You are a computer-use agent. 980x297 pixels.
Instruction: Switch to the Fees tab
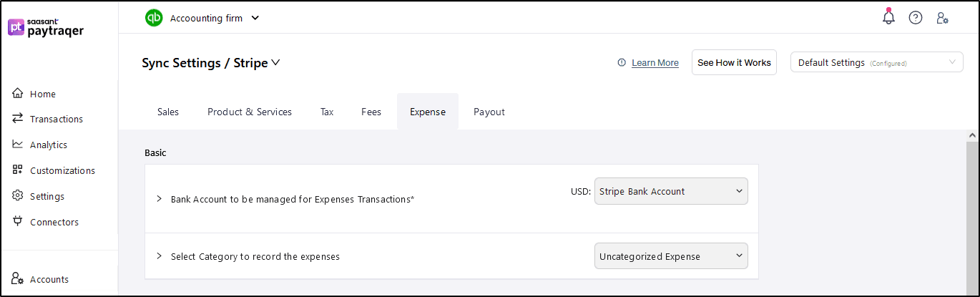(371, 112)
